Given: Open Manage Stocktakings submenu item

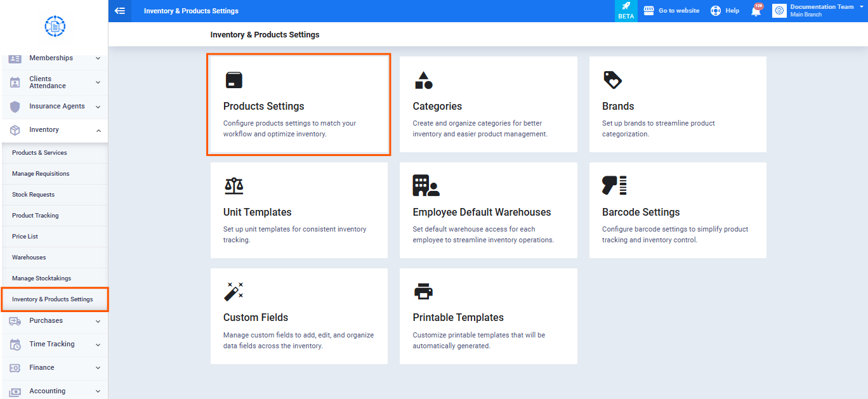Looking at the screenshot, I should tap(54, 278).
